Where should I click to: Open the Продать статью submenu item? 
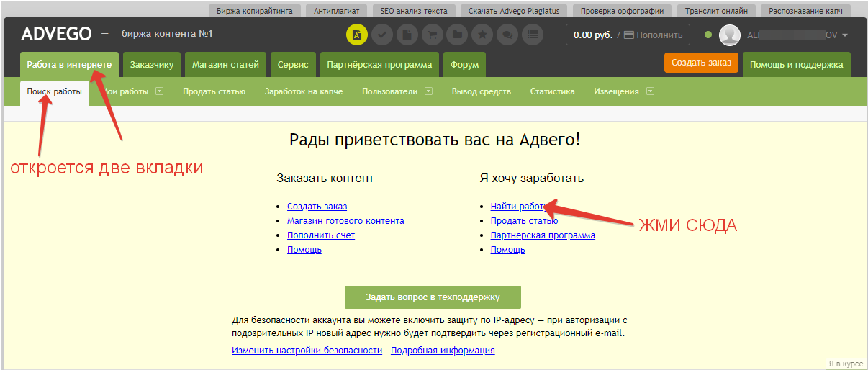pyautogui.click(x=214, y=91)
